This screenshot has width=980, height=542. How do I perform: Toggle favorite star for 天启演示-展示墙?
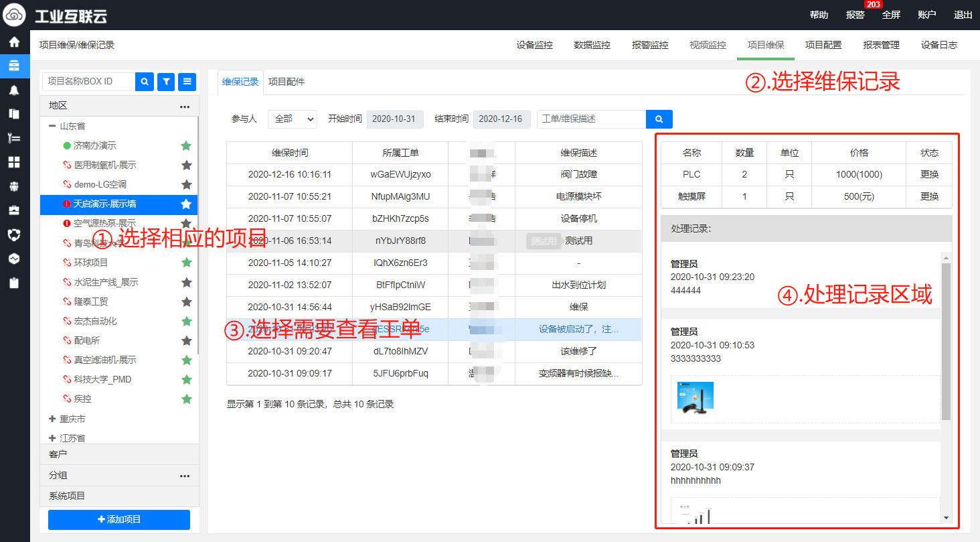tap(187, 204)
